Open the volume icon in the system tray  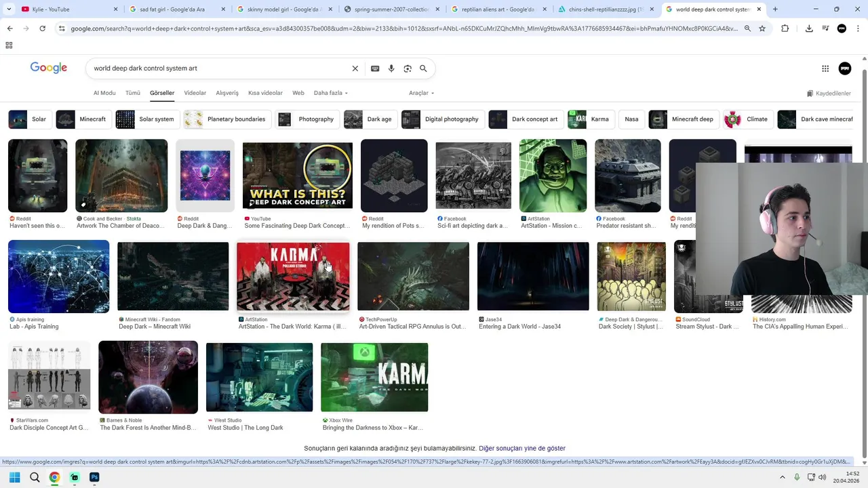tap(822, 477)
